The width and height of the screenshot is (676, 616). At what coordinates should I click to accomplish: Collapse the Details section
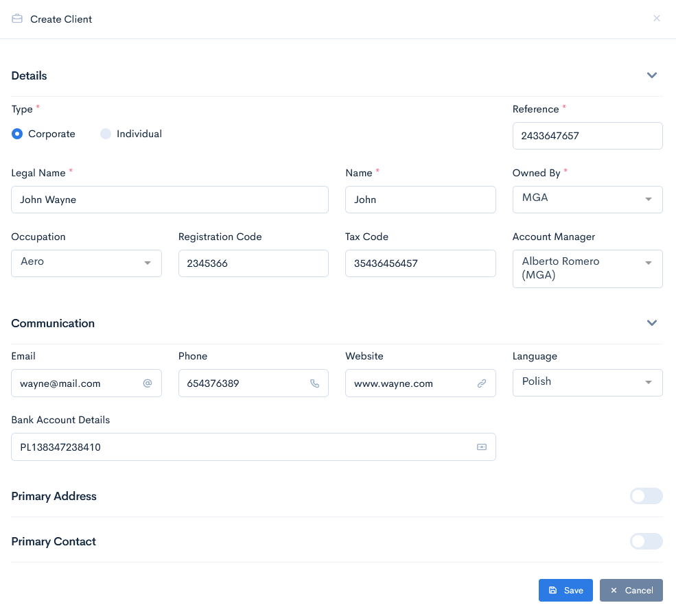point(651,75)
